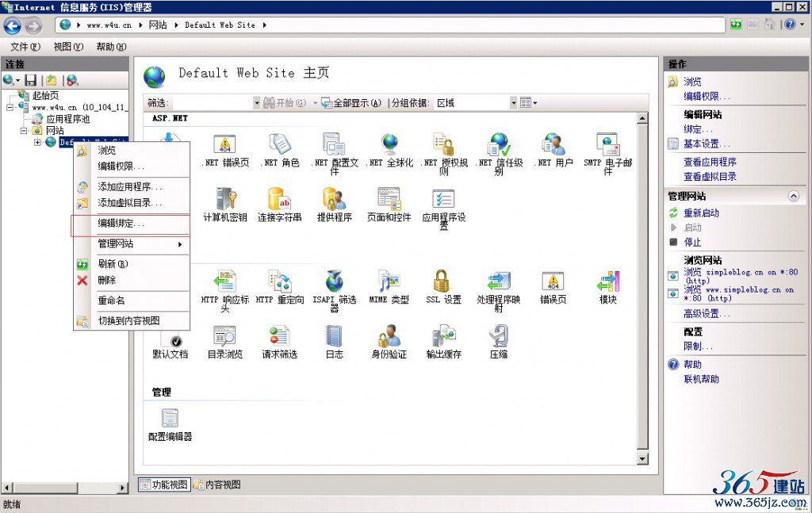Switch to 功能视图 tab
Image resolution: width=812 pixels, height=513 pixels.
tap(164, 485)
